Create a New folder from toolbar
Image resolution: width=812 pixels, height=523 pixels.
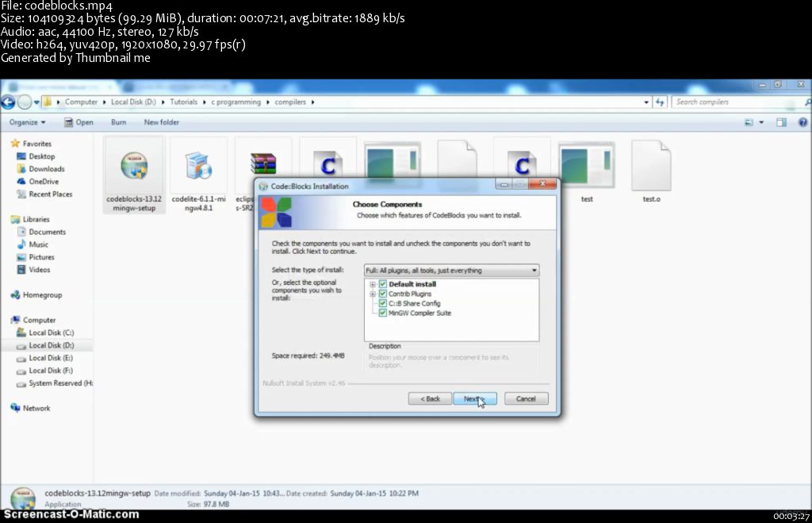click(161, 122)
